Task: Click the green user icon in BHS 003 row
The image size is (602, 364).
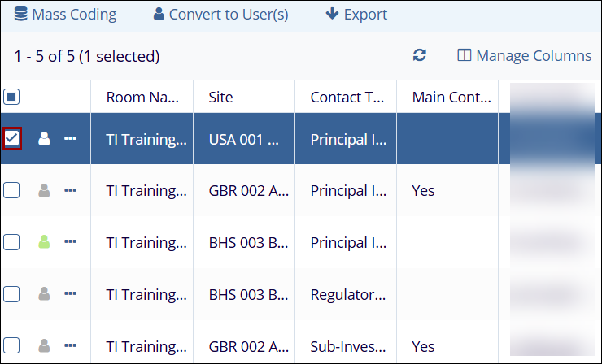Action: [x=45, y=242]
